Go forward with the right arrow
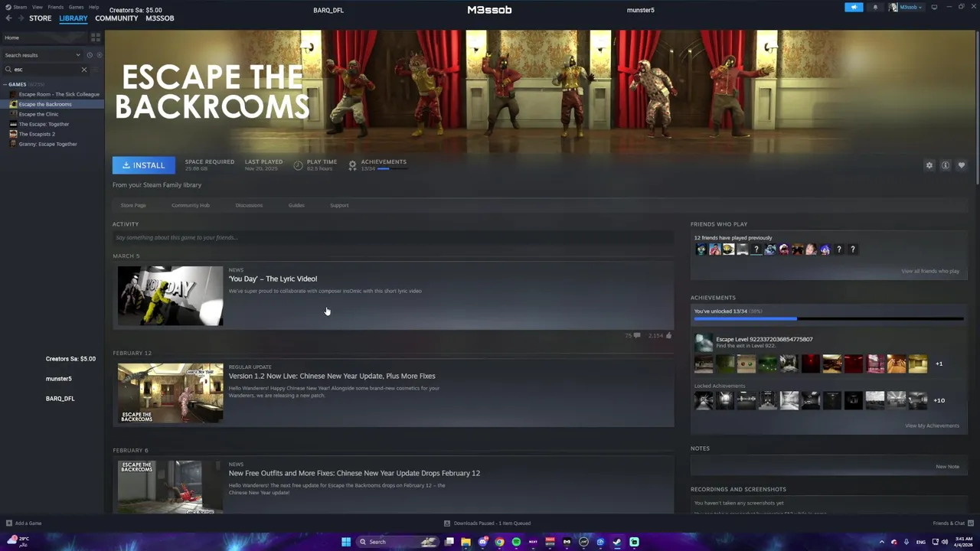 [20, 18]
